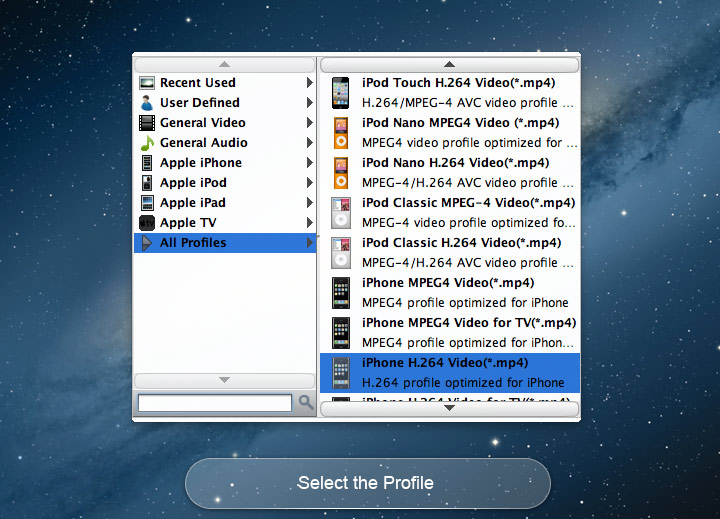Select iPhone H.264 Video(*.mp4) title

coord(444,362)
